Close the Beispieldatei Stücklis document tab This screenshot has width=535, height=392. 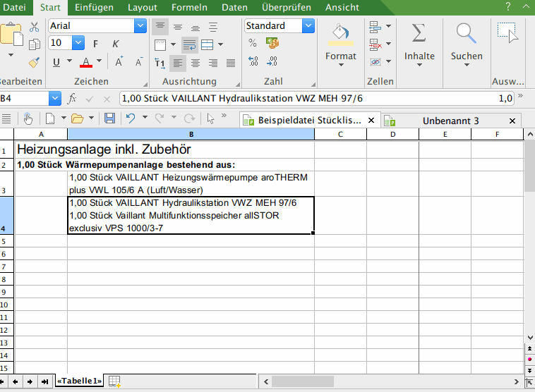[x=371, y=121]
